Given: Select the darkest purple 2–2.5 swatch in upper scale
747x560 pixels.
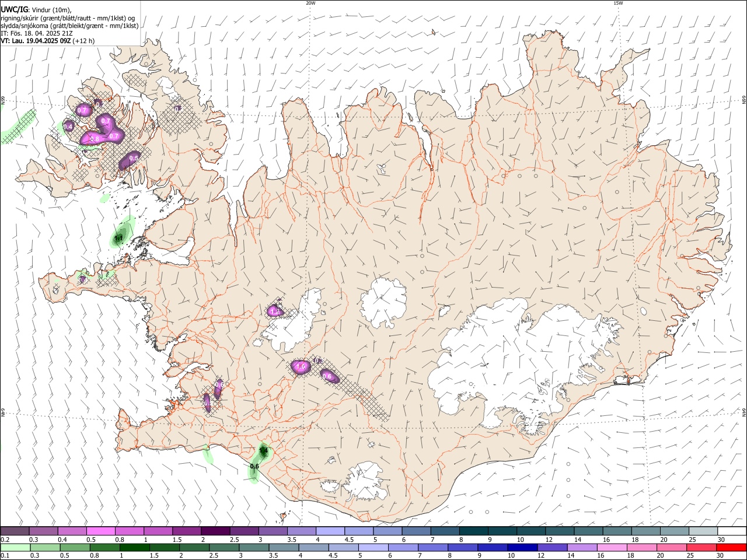Looking at the screenshot, I should 215,531.
